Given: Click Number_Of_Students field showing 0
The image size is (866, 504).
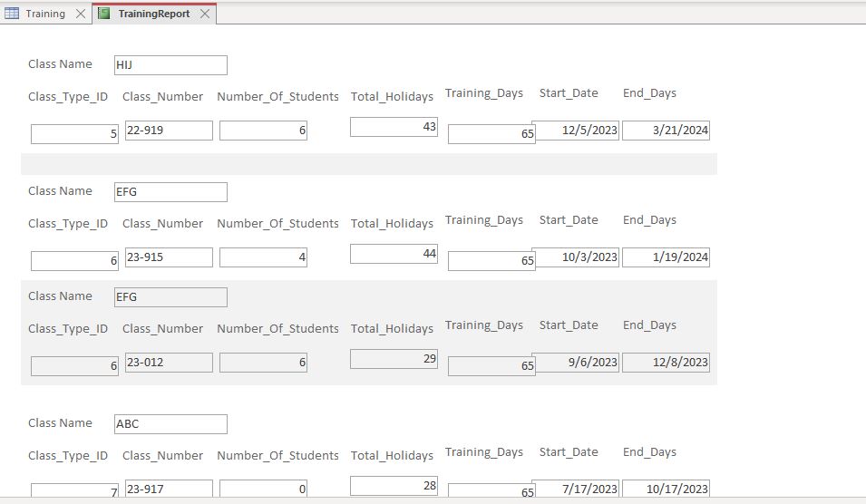Looking at the screenshot, I should click(x=263, y=489).
